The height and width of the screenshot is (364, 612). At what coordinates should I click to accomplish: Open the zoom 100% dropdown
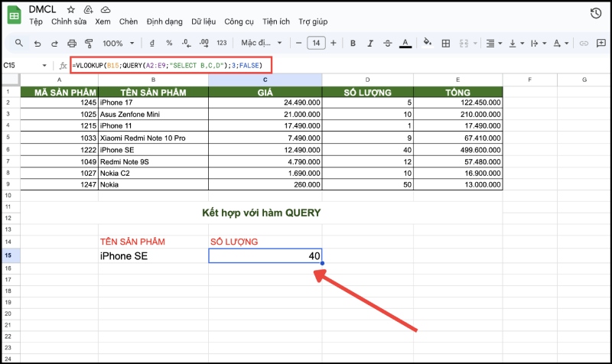[x=119, y=44]
